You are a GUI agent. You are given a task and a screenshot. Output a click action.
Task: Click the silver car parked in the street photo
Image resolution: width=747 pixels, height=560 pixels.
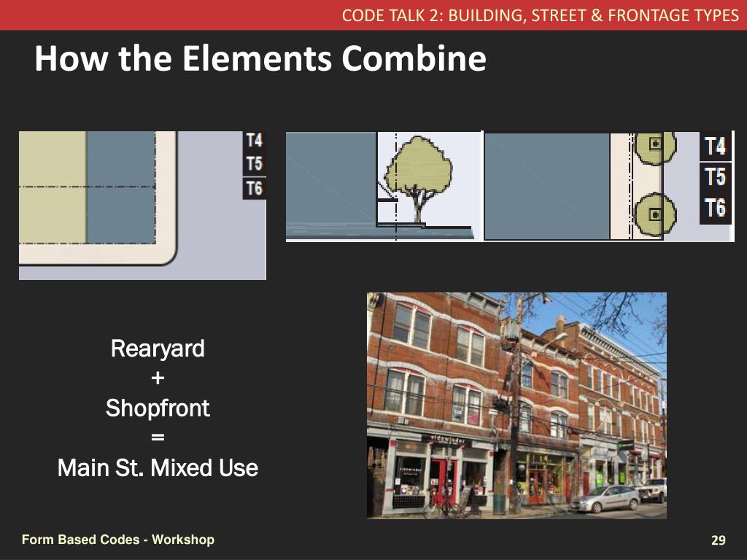click(x=605, y=499)
